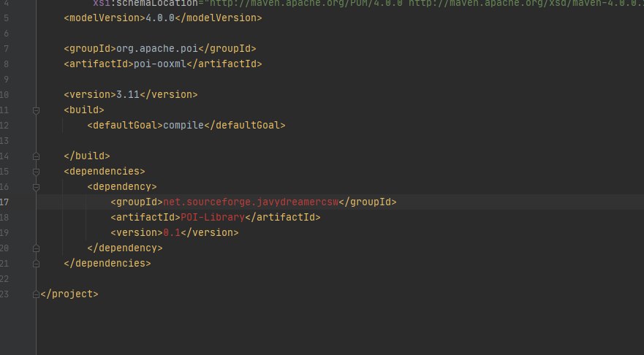This screenshot has height=355, width=644.
Task: Collapse the dependency block fold marker
Action: [x=36, y=187]
